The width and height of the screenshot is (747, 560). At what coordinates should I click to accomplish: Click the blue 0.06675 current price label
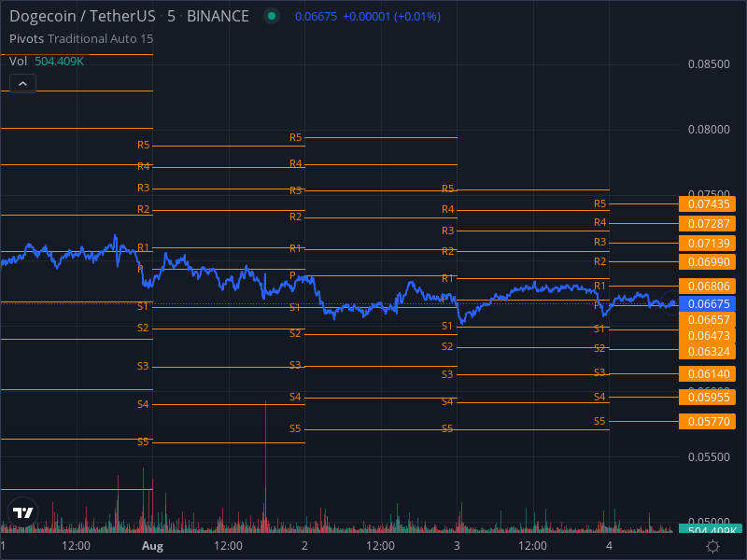[x=708, y=304]
